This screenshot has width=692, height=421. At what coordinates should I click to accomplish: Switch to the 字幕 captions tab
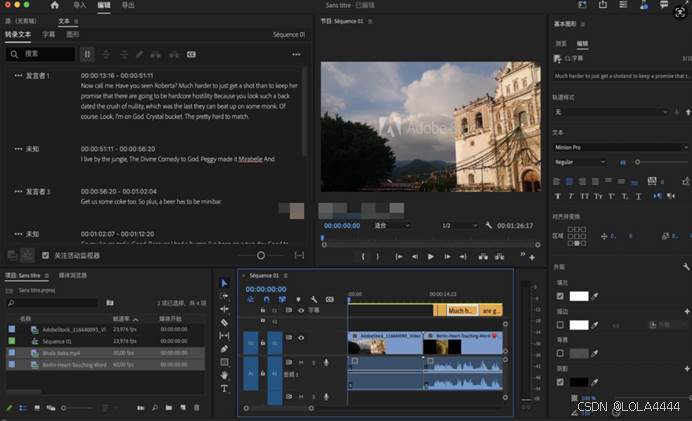(46, 33)
